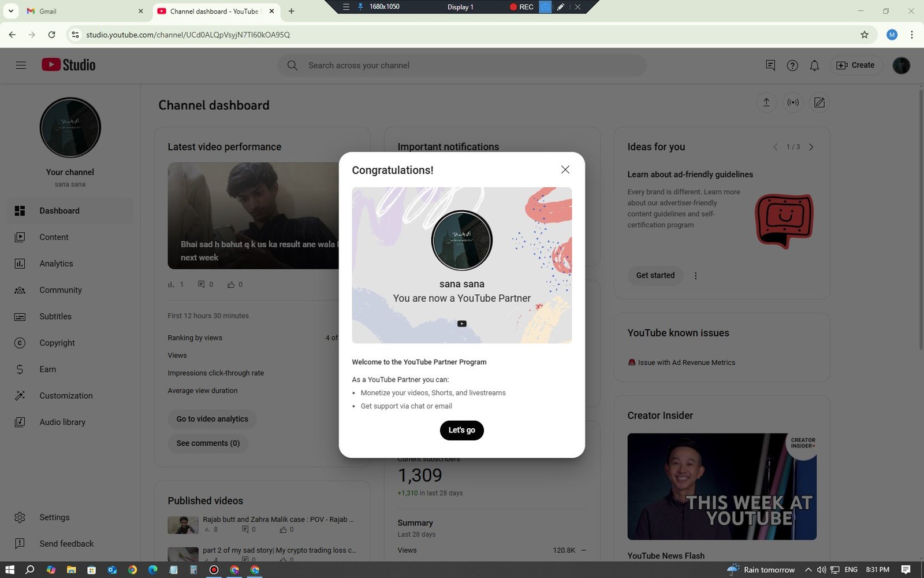Screen dimensions: 924x578
Task: Play the This Week at YouTube video
Action: pos(722,487)
